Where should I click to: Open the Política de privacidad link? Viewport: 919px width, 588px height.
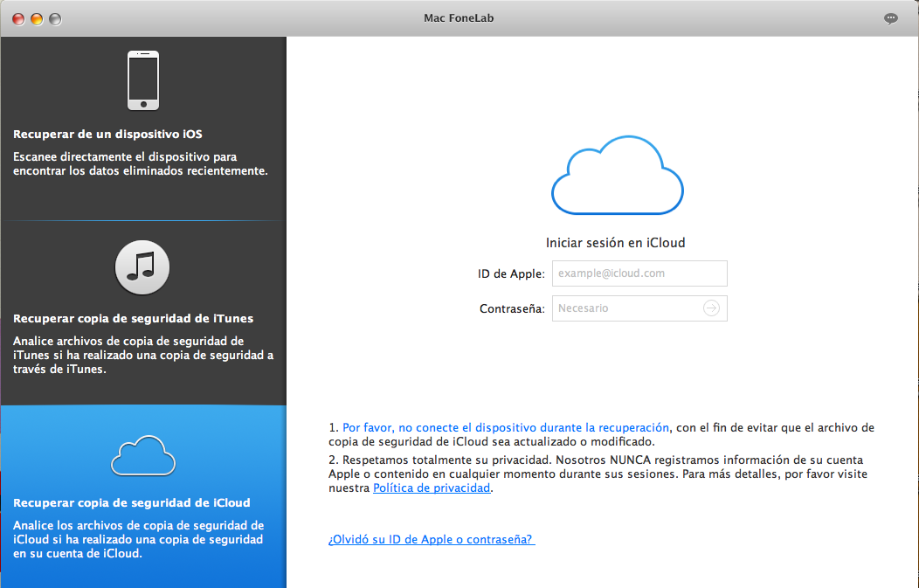pos(432,488)
